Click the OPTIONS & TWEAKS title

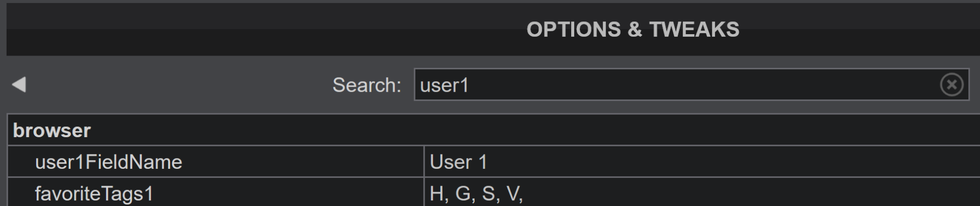(x=633, y=30)
